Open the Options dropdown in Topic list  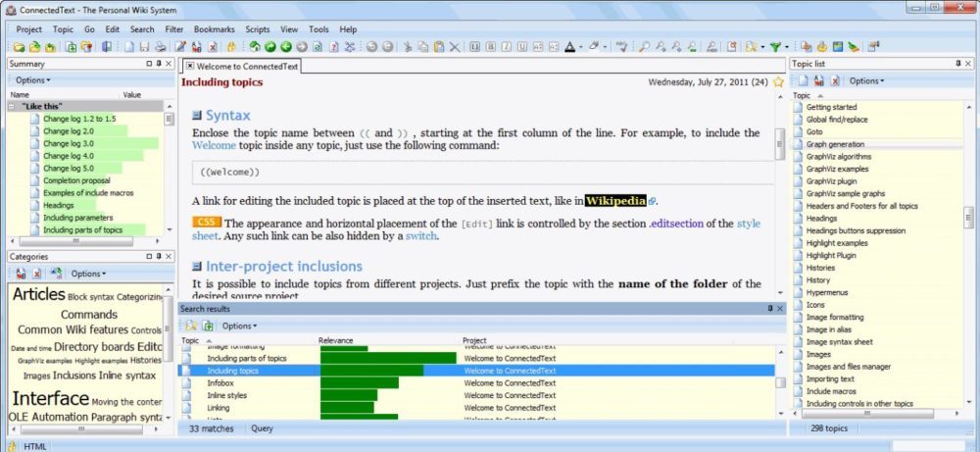(866, 80)
